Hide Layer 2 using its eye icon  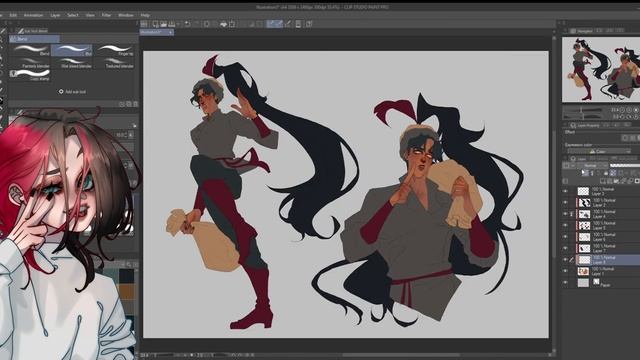[565, 202]
